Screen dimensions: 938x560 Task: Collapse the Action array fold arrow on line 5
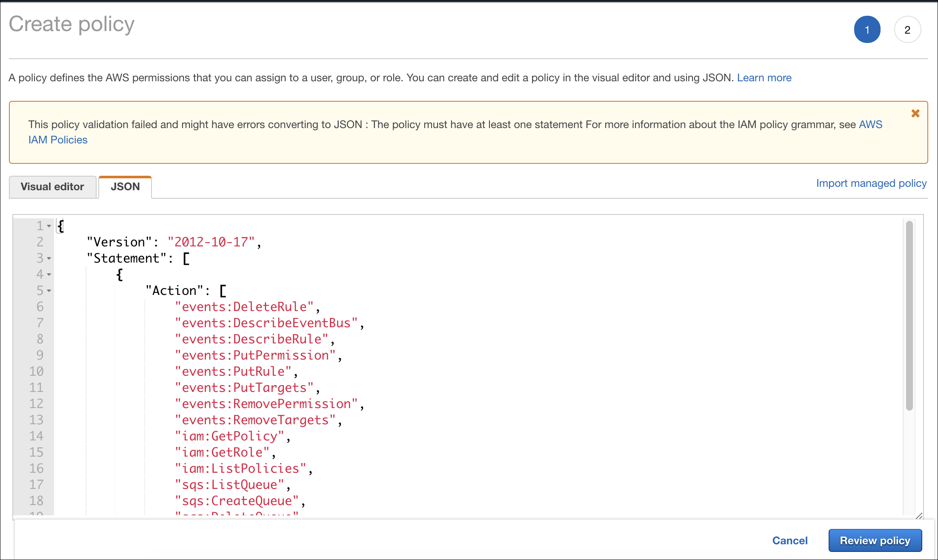[x=49, y=291]
